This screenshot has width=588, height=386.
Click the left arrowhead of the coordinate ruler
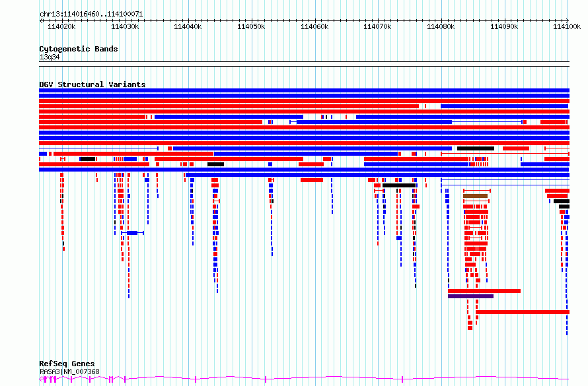41,21
